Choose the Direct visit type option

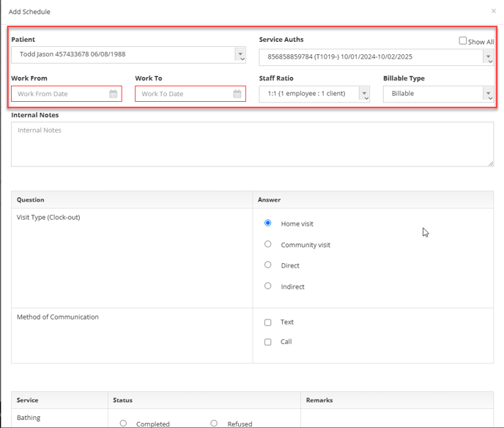click(x=268, y=265)
